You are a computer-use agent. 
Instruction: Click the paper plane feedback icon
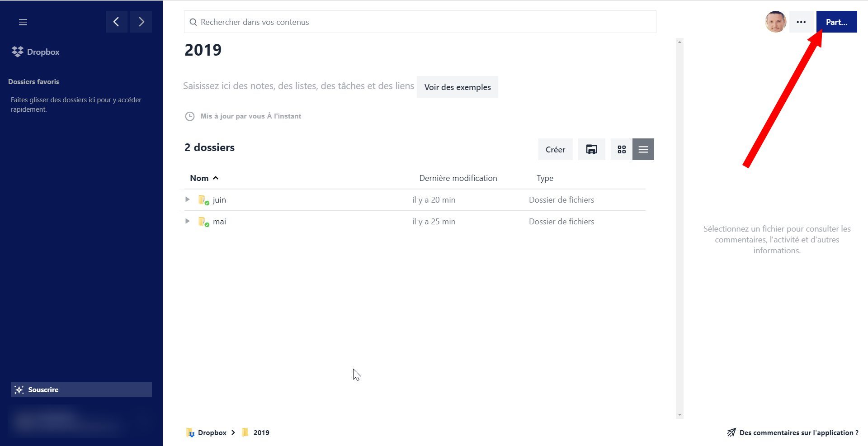[731, 432]
